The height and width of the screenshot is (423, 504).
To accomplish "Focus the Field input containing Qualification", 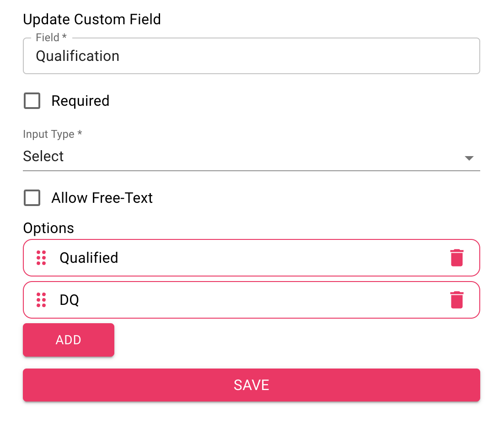I will coord(252,56).
